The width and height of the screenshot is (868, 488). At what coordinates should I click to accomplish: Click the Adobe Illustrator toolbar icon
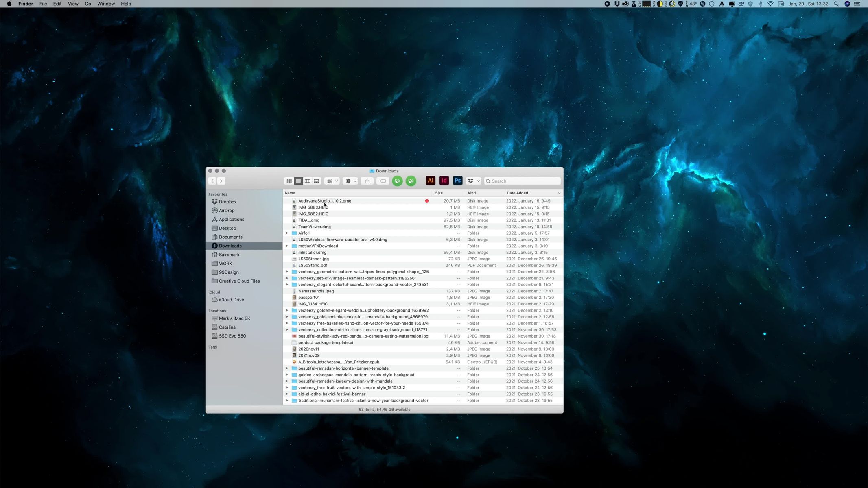coord(431,181)
